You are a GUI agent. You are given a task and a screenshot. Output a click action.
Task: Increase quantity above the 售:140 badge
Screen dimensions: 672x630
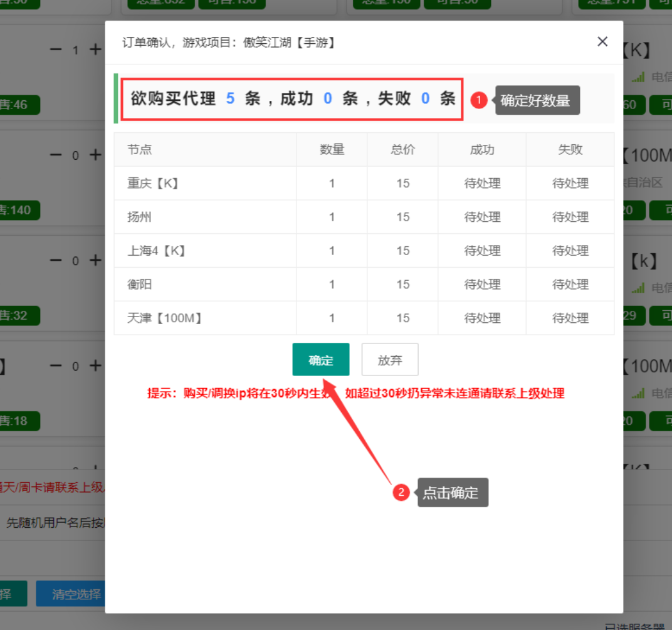click(95, 155)
